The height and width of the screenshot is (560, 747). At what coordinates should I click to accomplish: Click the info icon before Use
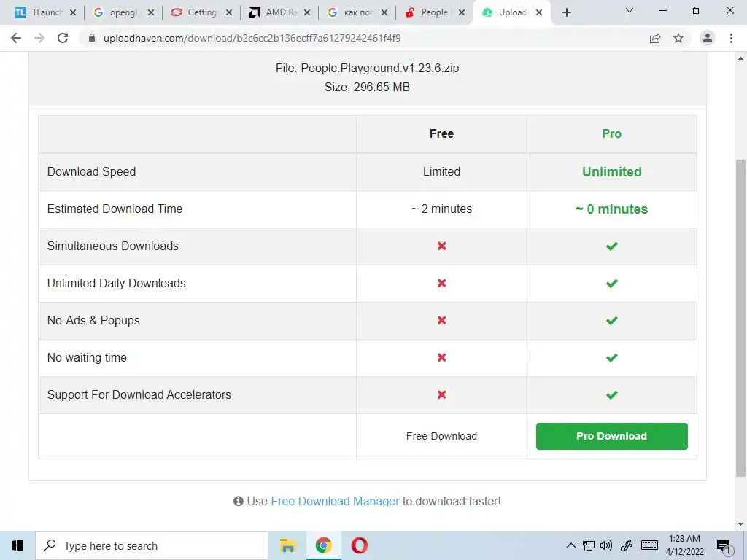(x=239, y=501)
